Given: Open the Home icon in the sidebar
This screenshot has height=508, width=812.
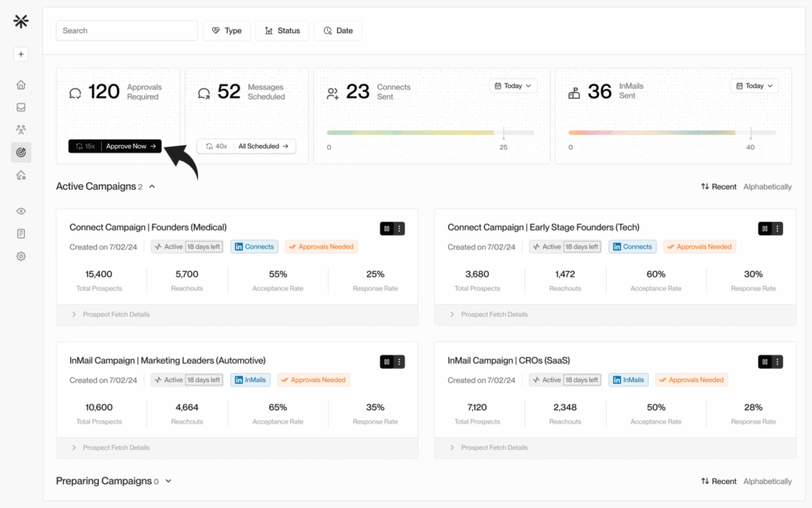Looking at the screenshot, I should pos(21,85).
